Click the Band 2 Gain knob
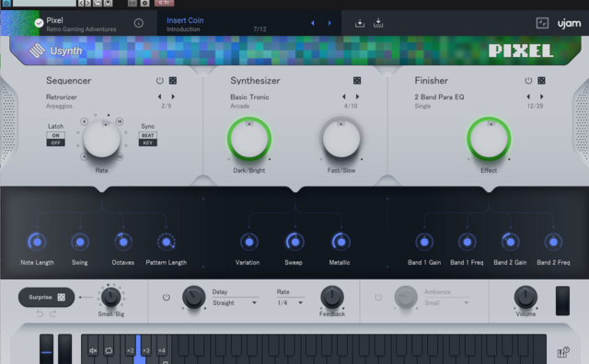Screen dimensions: 589x364 coord(511,242)
